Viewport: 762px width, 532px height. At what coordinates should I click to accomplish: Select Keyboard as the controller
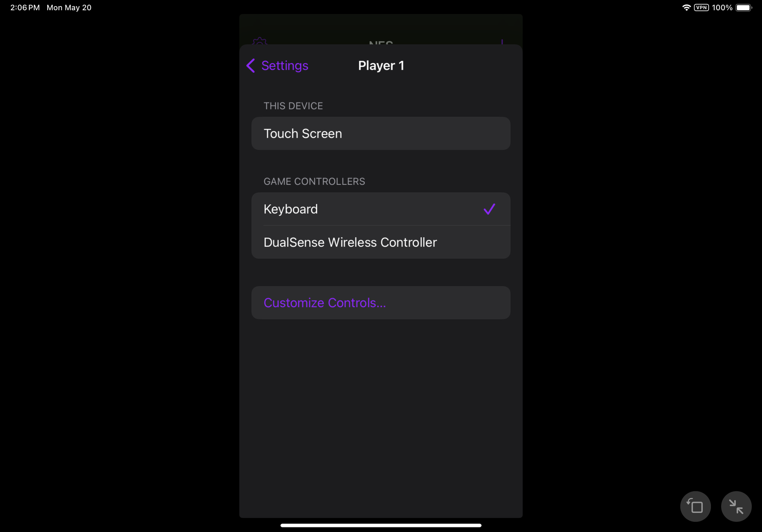(x=381, y=209)
